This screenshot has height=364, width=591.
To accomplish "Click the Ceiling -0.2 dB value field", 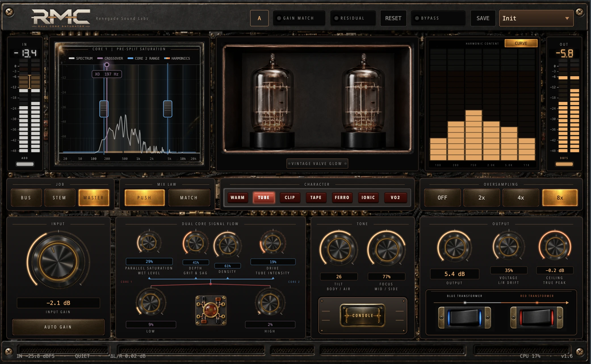I will [x=555, y=270].
